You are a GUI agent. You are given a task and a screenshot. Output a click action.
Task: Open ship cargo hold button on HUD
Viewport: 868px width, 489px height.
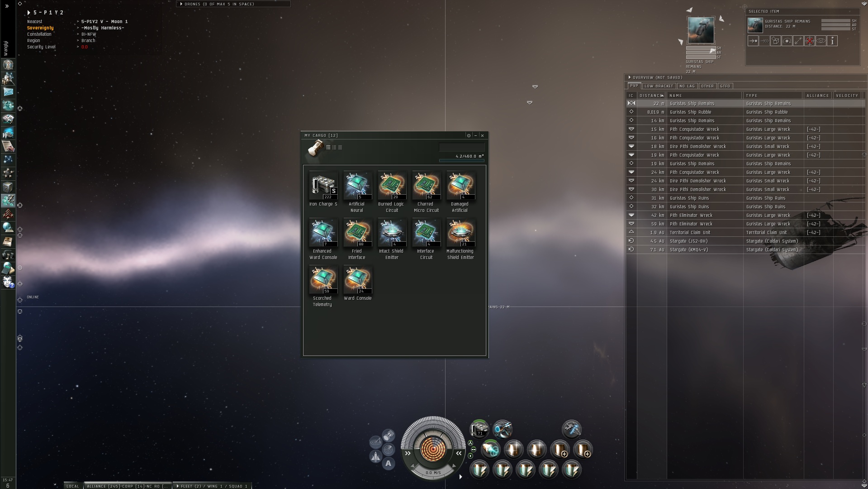389,436
